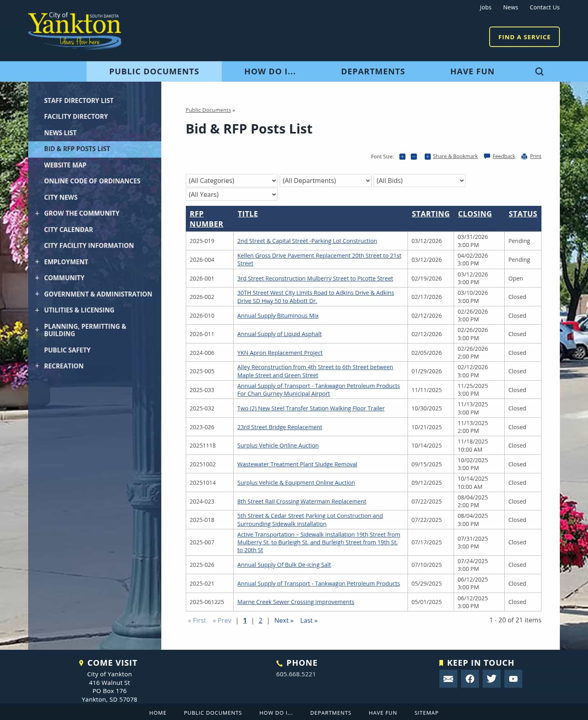Select Online Code of Ordinances in sidebar
Viewport: 588px width, 720px height.
point(92,181)
